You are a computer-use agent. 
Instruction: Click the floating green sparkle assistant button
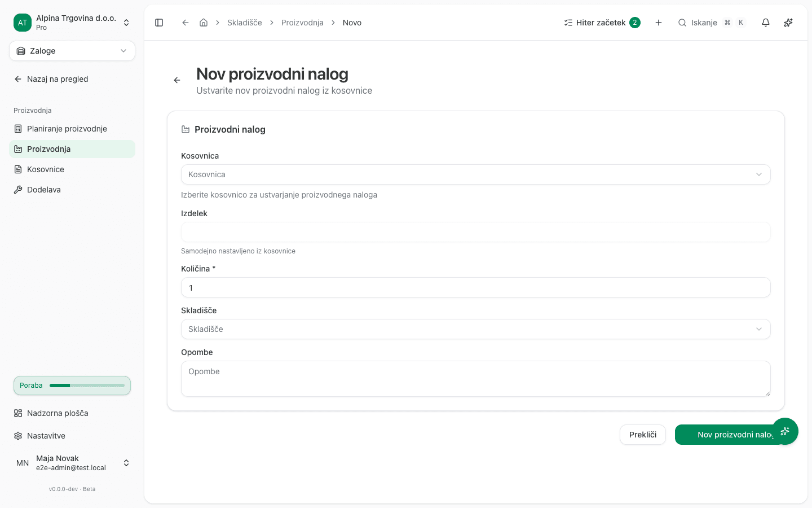click(785, 431)
